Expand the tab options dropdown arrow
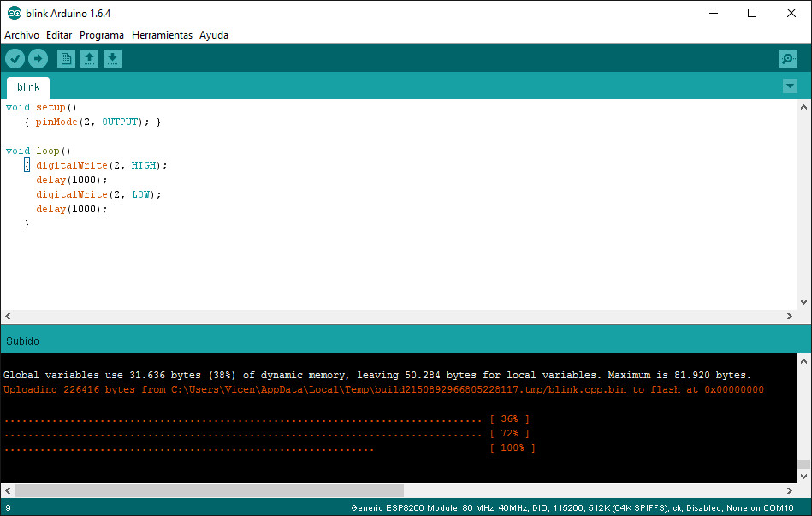Viewport: 812px width, 516px height. (790, 86)
